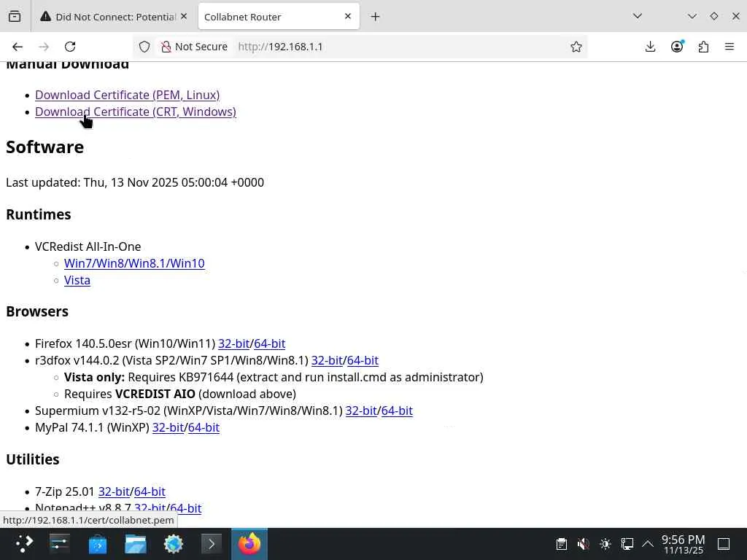Image resolution: width=747 pixels, height=560 pixels.
Task: Open the network connection tray icon
Action: 627,544
